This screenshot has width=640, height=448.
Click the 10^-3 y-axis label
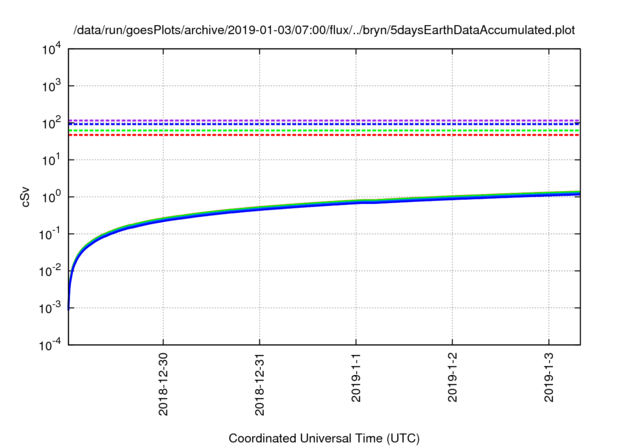coord(51,308)
